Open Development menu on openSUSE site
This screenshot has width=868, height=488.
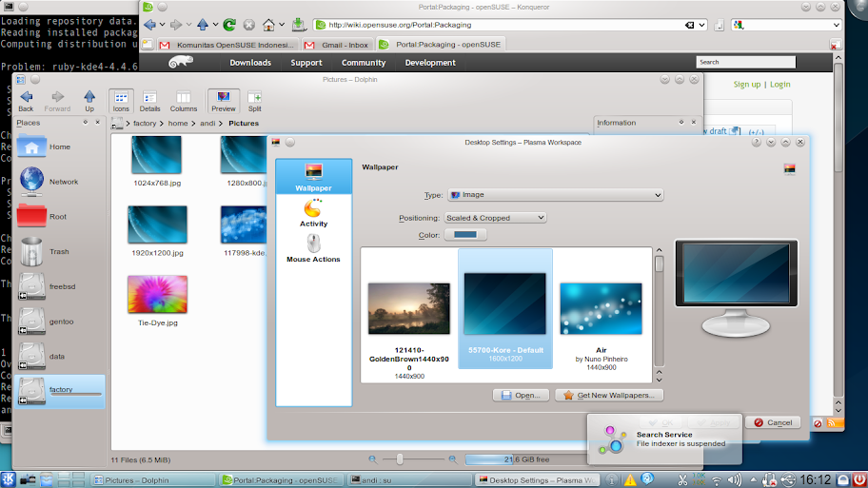430,63
